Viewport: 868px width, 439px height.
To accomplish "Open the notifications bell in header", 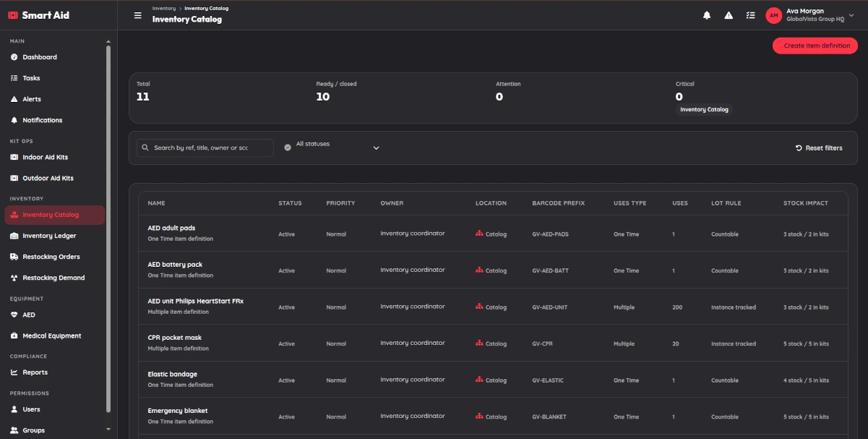I will coord(707,15).
